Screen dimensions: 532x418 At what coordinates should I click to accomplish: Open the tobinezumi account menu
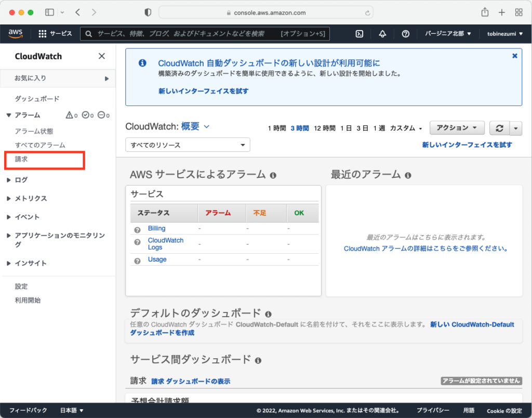[505, 34]
